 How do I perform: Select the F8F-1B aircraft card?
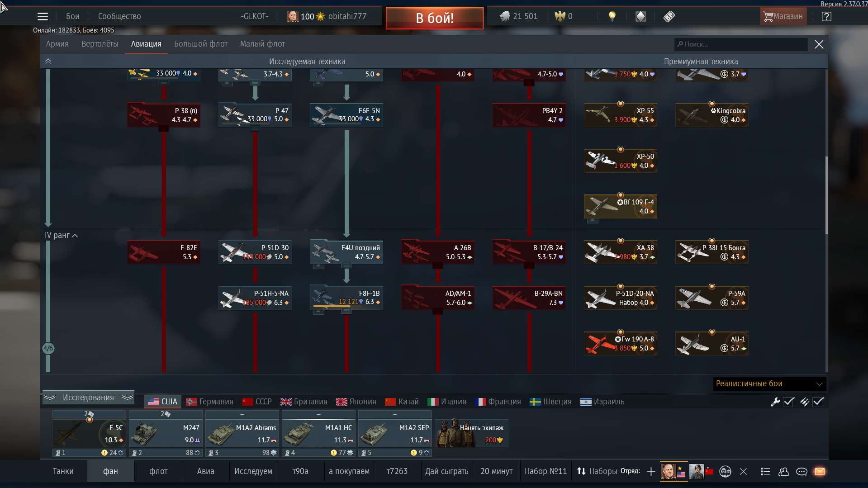(346, 298)
